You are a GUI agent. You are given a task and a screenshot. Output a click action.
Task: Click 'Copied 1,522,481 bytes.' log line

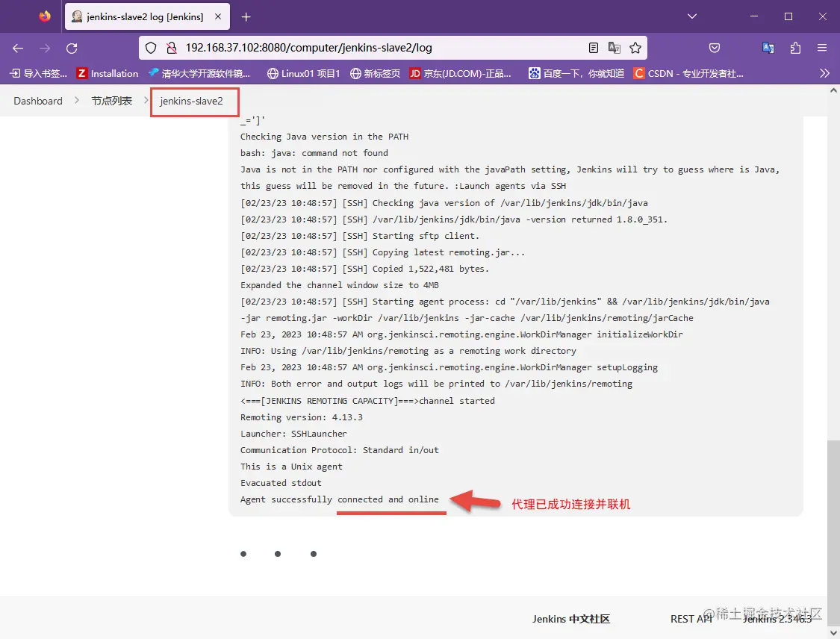pyautogui.click(x=365, y=269)
